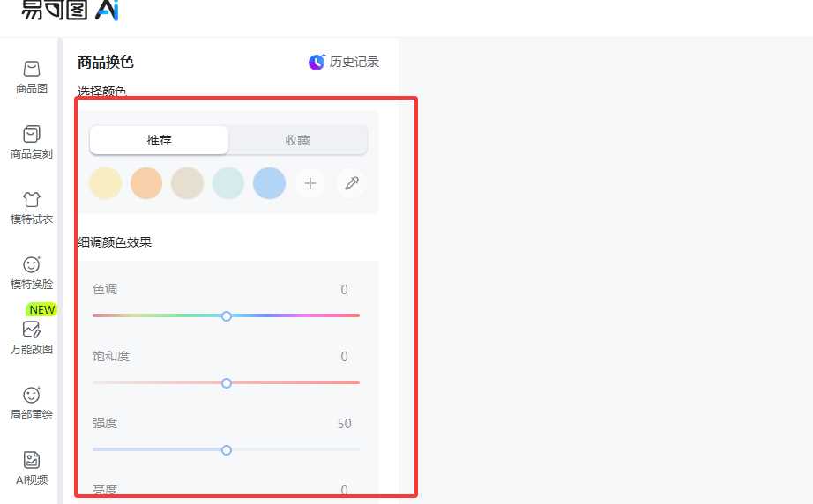
Task: Switch to the 收藏 tab
Action: (x=298, y=140)
